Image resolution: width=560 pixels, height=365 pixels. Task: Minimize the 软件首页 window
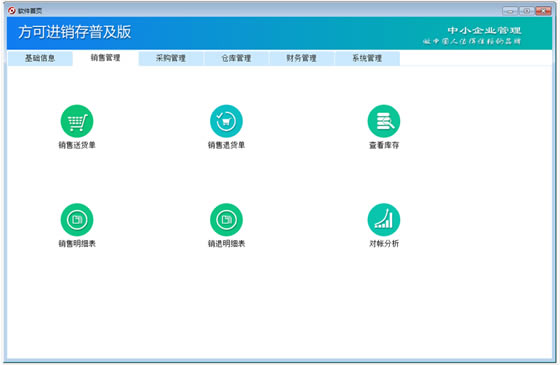tap(510, 11)
